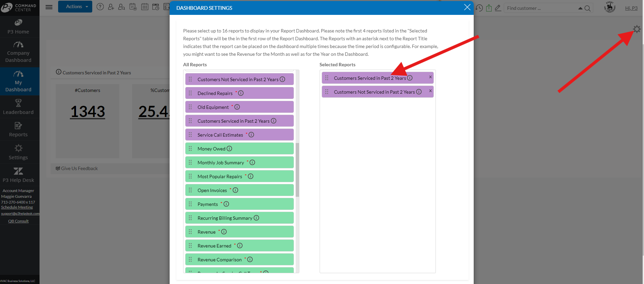This screenshot has height=284, width=644.
Task: Click the All Reports list scrollbar
Action: (297, 170)
